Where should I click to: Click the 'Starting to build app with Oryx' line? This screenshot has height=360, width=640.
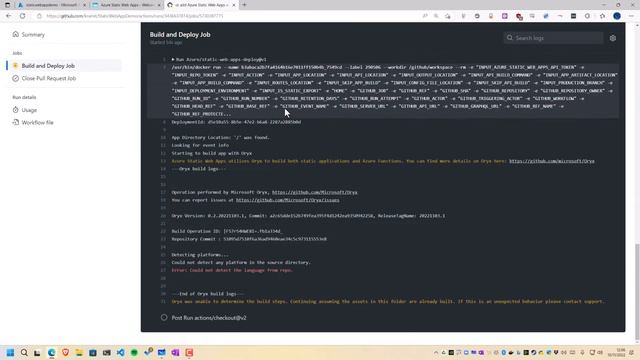coord(211,153)
